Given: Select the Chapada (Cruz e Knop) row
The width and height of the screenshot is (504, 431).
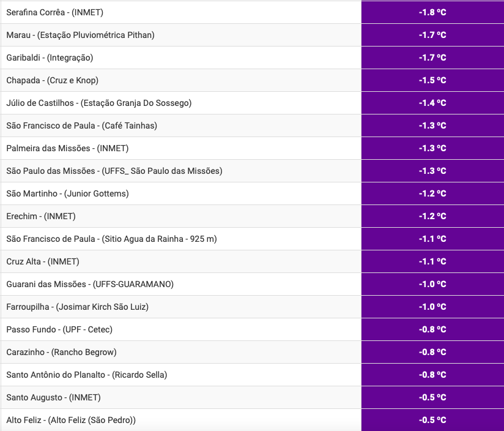Looking at the screenshot, I should (52, 80).
